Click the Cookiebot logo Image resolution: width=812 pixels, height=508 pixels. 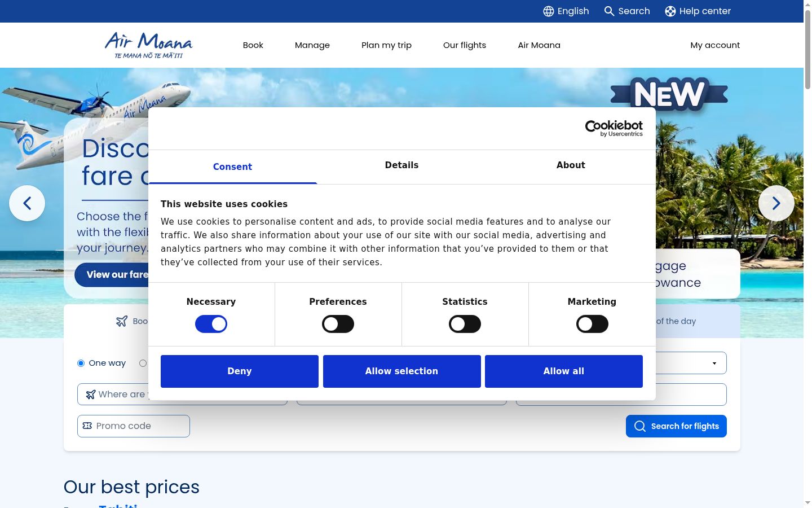614,128
